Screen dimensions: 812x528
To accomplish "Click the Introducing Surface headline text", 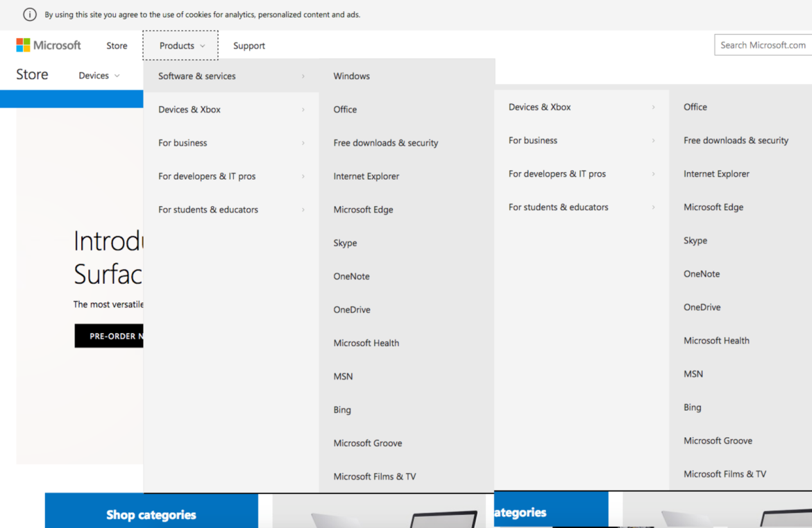I will (x=108, y=257).
